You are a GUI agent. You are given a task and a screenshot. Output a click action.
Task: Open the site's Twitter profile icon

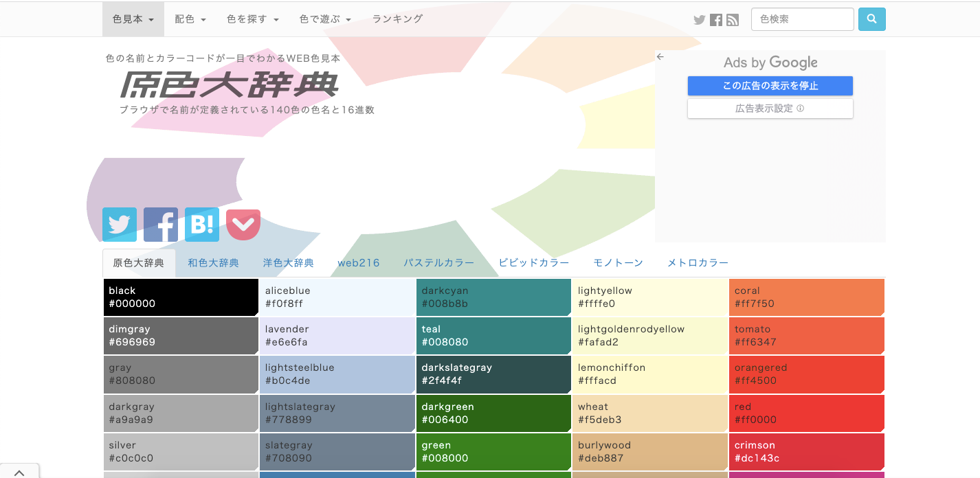tap(699, 19)
